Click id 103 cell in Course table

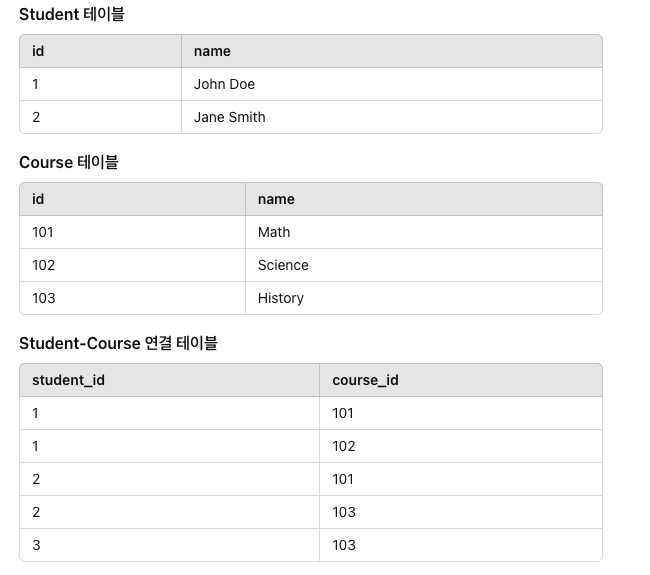[x=132, y=298]
